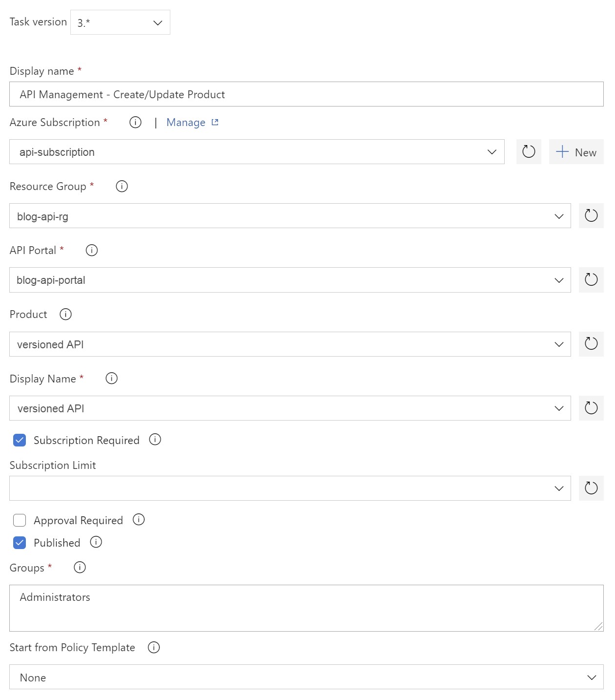This screenshot has height=700, width=615.
Task: Show info tooltip for Azure Subscription
Action: pos(135,122)
